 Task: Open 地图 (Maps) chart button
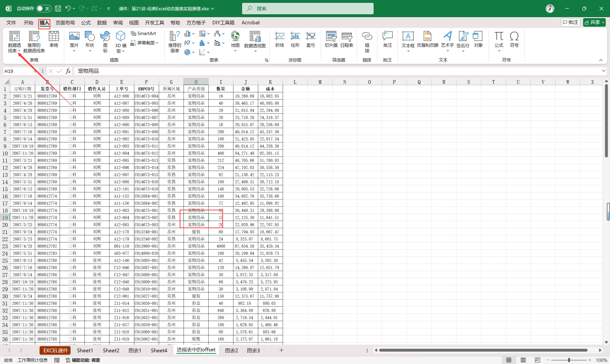(235, 41)
